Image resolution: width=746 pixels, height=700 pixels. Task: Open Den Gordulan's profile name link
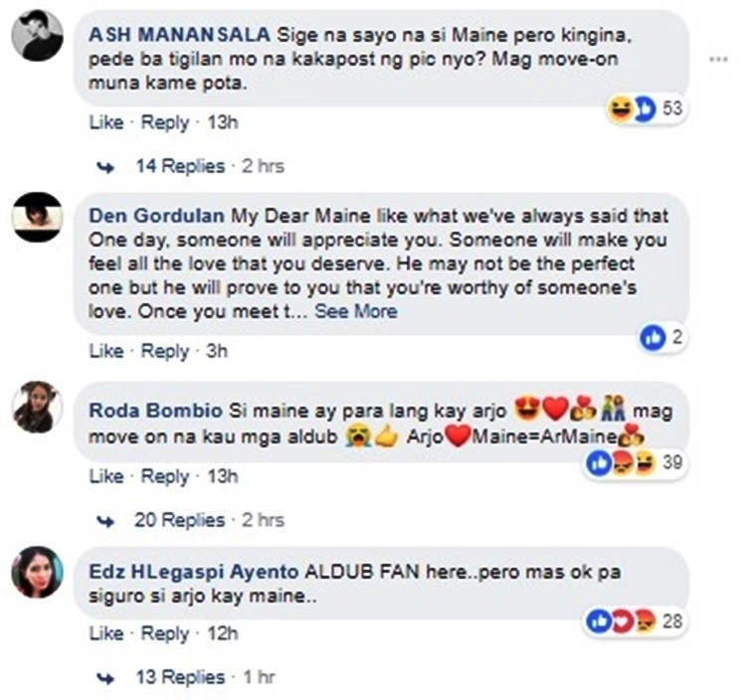[156, 216]
